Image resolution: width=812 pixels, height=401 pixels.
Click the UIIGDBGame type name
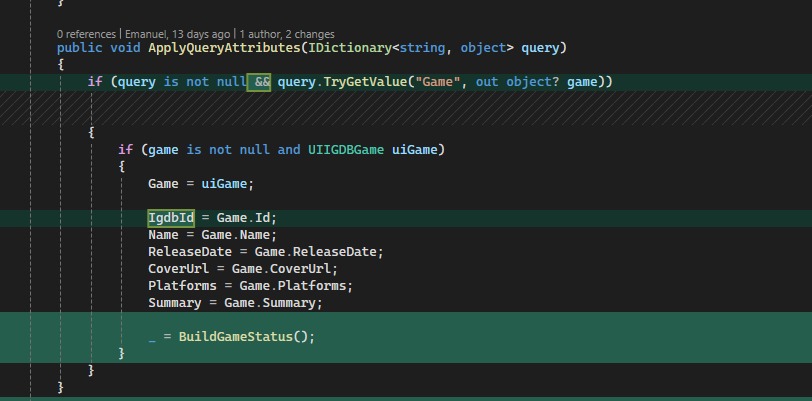click(346, 150)
